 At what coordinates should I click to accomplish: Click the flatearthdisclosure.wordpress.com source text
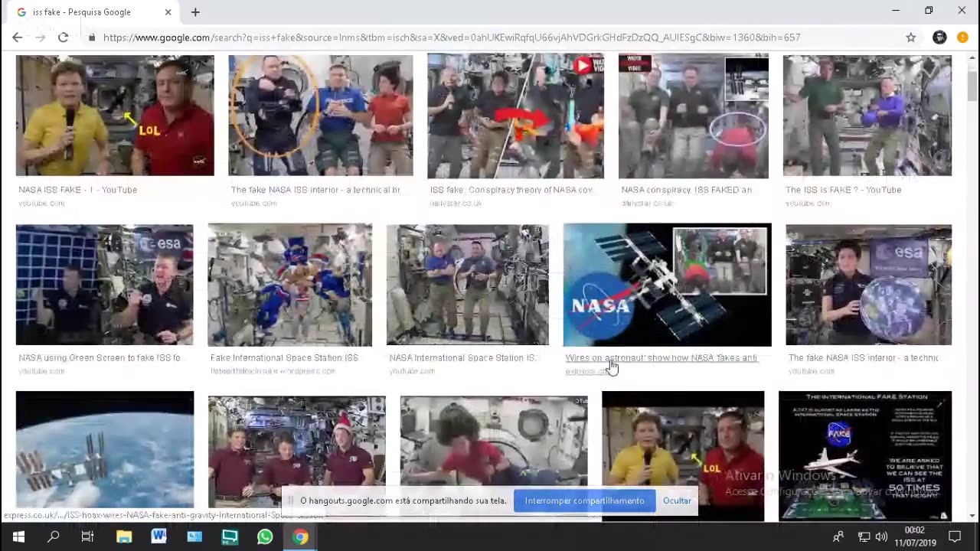pyautogui.click(x=273, y=371)
